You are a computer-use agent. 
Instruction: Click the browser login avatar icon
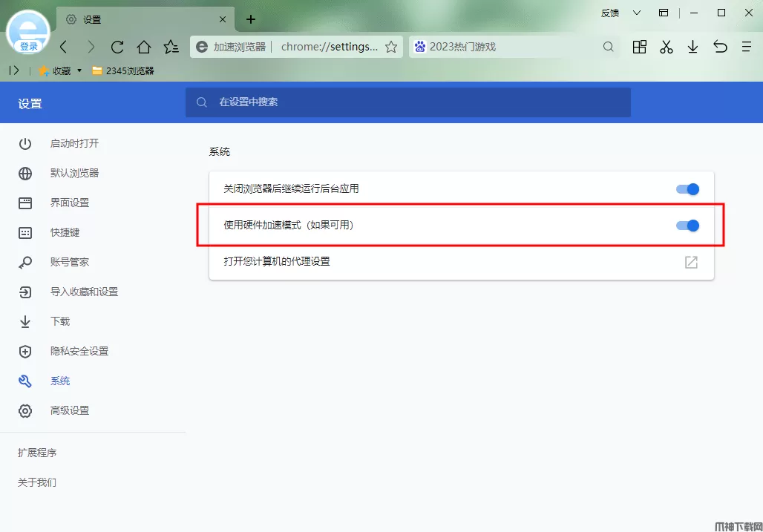click(28, 32)
